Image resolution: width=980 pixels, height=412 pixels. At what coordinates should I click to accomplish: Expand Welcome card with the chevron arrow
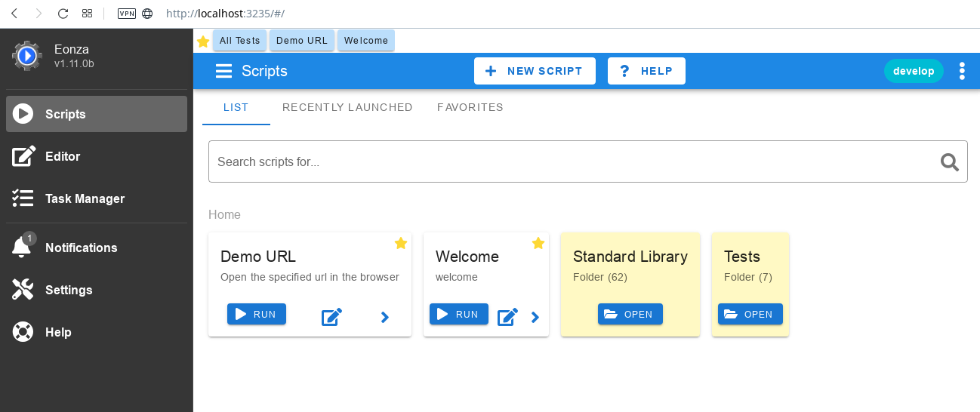[x=535, y=317]
